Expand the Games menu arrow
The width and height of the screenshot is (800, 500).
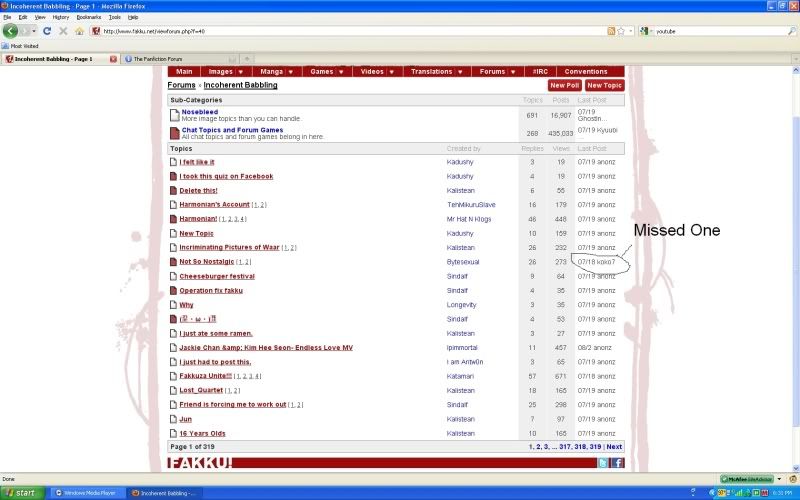click(341, 72)
